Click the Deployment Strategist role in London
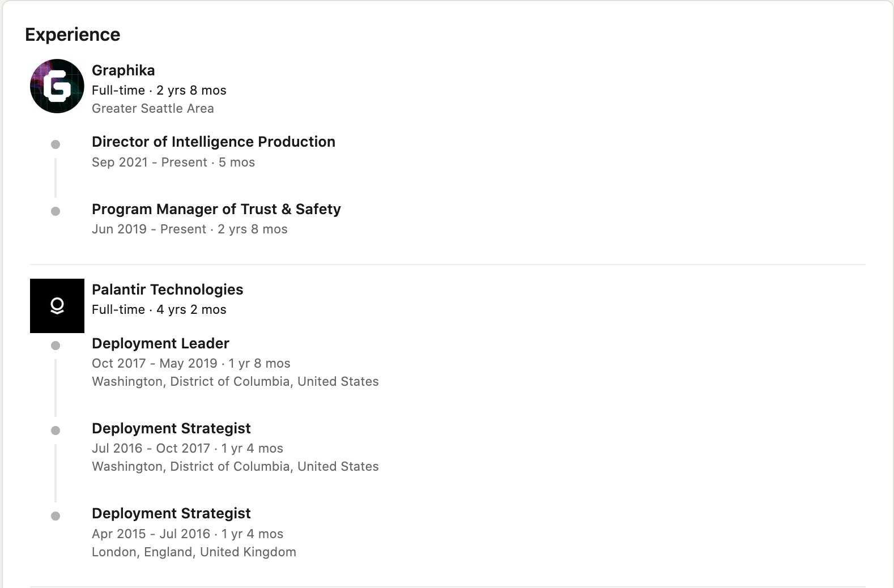 point(171,513)
